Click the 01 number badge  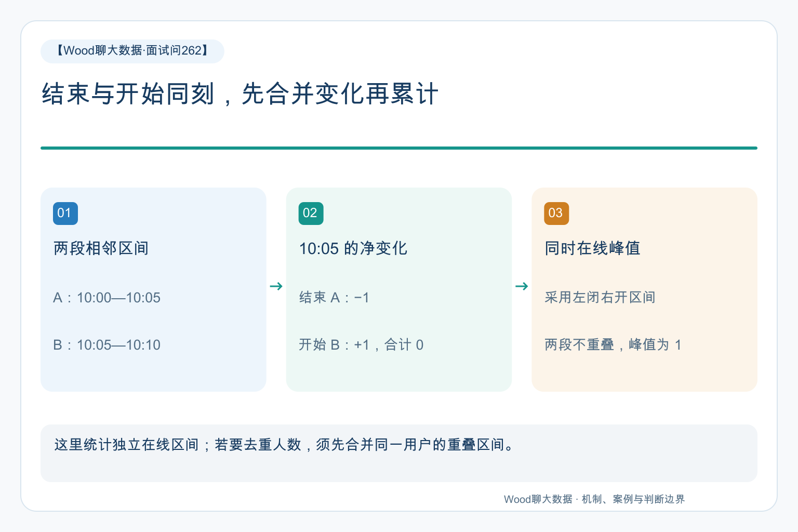point(65,214)
